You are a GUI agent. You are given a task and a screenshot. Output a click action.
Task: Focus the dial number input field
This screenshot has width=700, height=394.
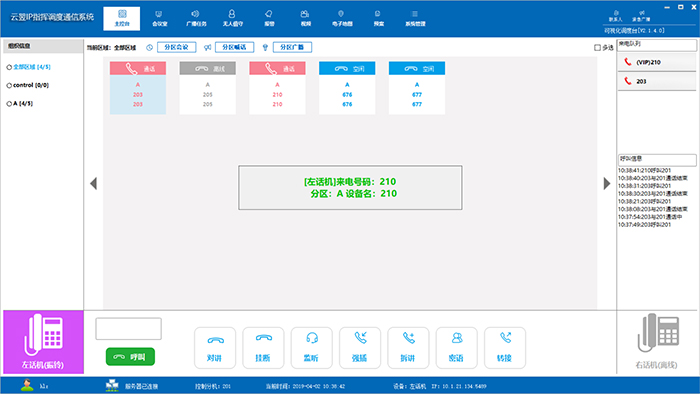[x=129, y=329]
